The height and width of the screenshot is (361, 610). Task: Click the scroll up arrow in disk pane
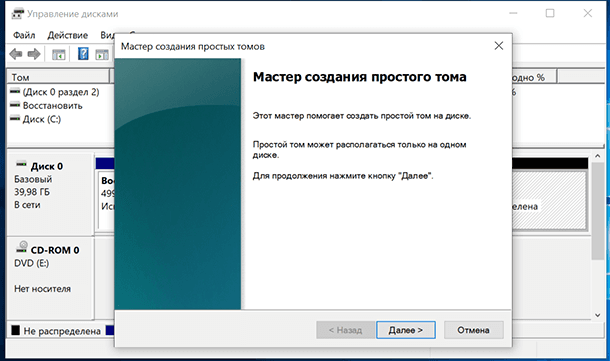pyautogui.click(x=598, y=156)
